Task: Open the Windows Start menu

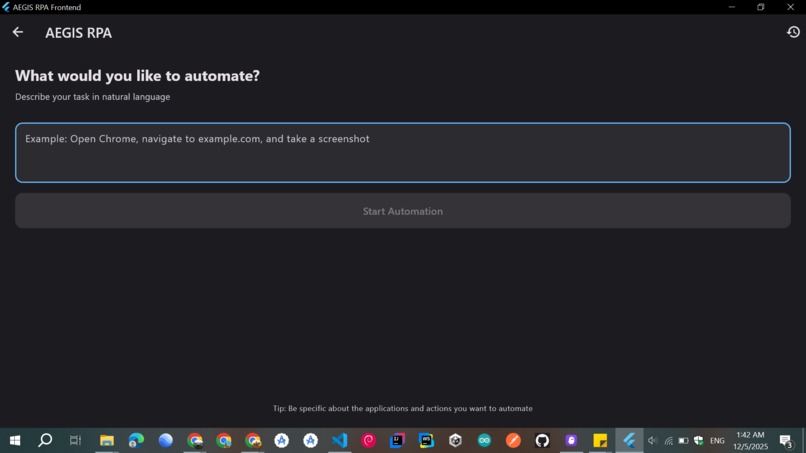Action: (15, 441)
